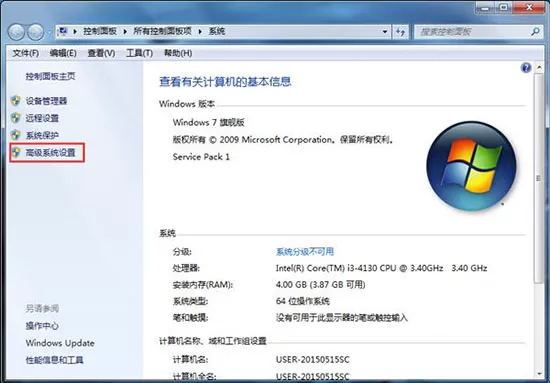The image size is (550, 383).
Task: Click shield icon beside 高级系统设置
Action: (16, 152)
